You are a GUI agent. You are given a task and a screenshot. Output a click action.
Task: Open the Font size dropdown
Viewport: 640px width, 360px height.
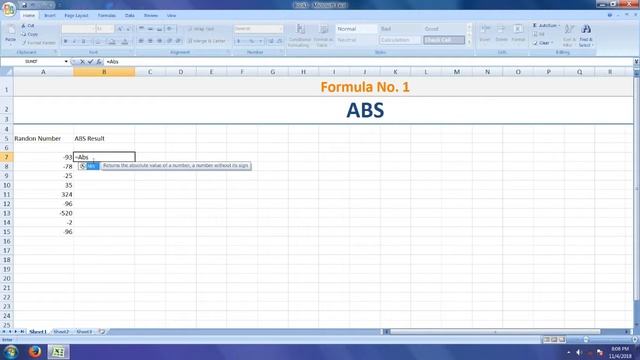pyautogui.click(x=111, y=29)
